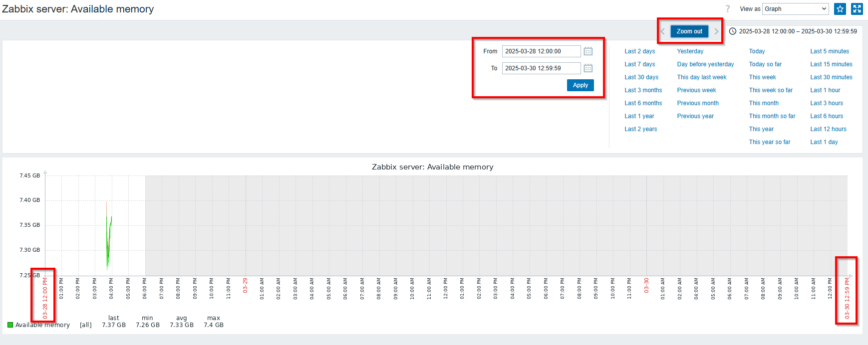Image resolution: width=868 pixels, height=345 pixels.
Task: Set range to Last 3 hours
Action: pos(827,103)
